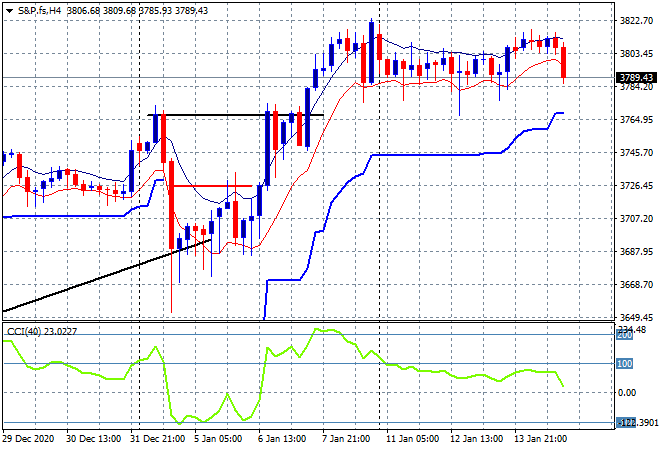Click the 3707.20 price axis label
This screenshot has width=660, height=450.
point(636,218)
